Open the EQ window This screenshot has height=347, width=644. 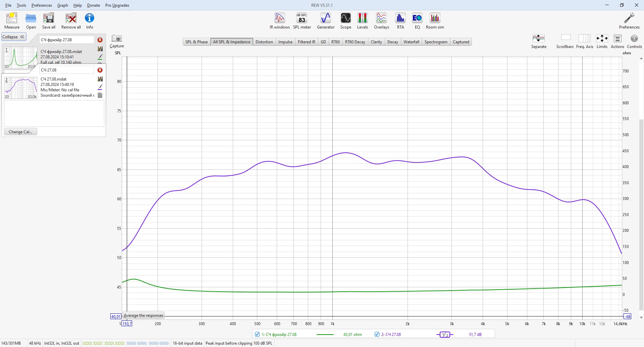click(417, 21)
